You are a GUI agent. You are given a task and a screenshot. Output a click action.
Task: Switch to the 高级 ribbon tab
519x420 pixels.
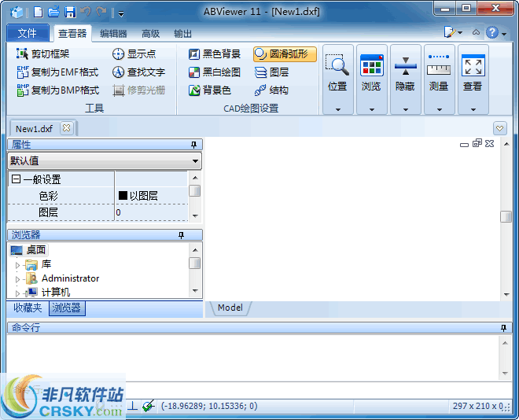click(151, 34)
